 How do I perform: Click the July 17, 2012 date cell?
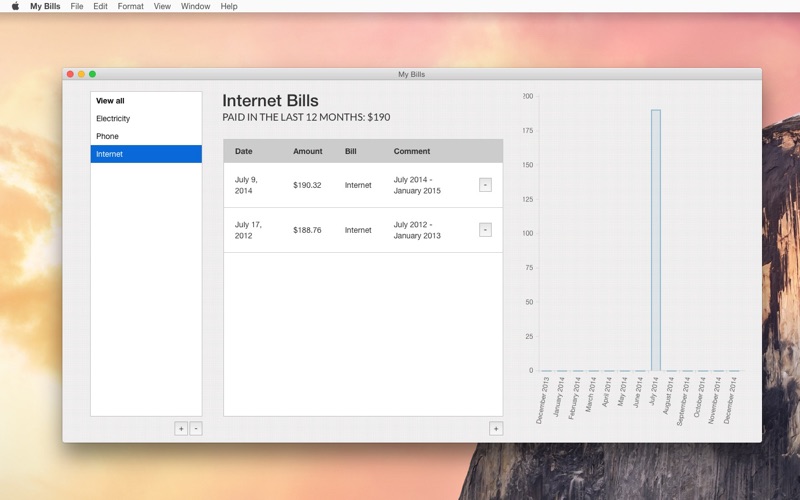248,230
